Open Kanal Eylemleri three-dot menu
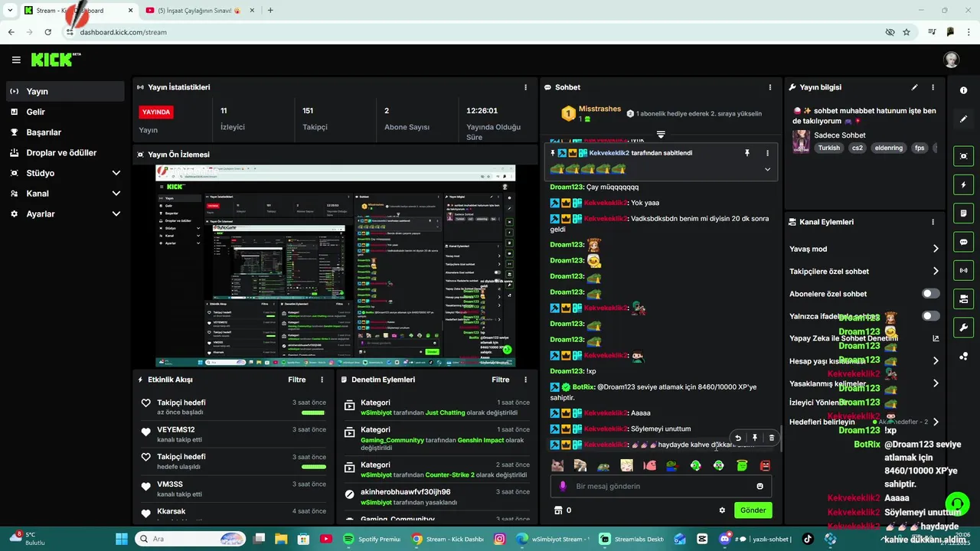This screenshot has width=980, height=551. 933,222
